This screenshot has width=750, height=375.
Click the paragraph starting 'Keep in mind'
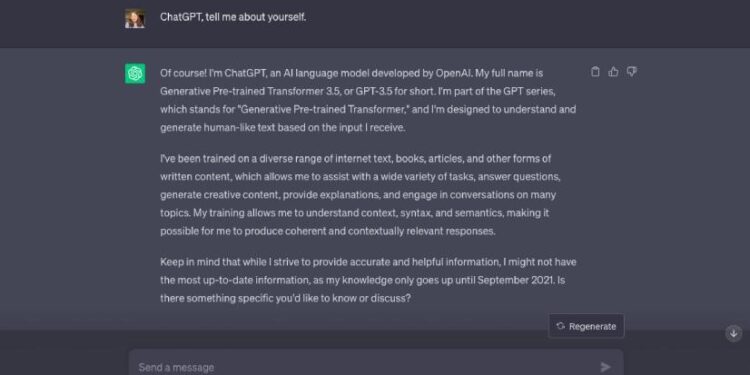pos(368,280)
